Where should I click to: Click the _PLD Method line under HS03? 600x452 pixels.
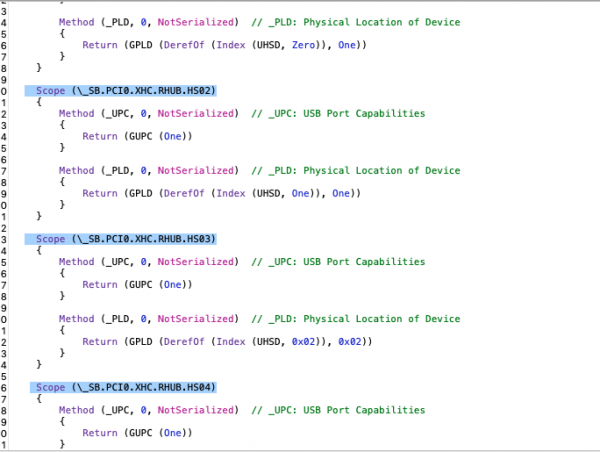tap(259, 319)
